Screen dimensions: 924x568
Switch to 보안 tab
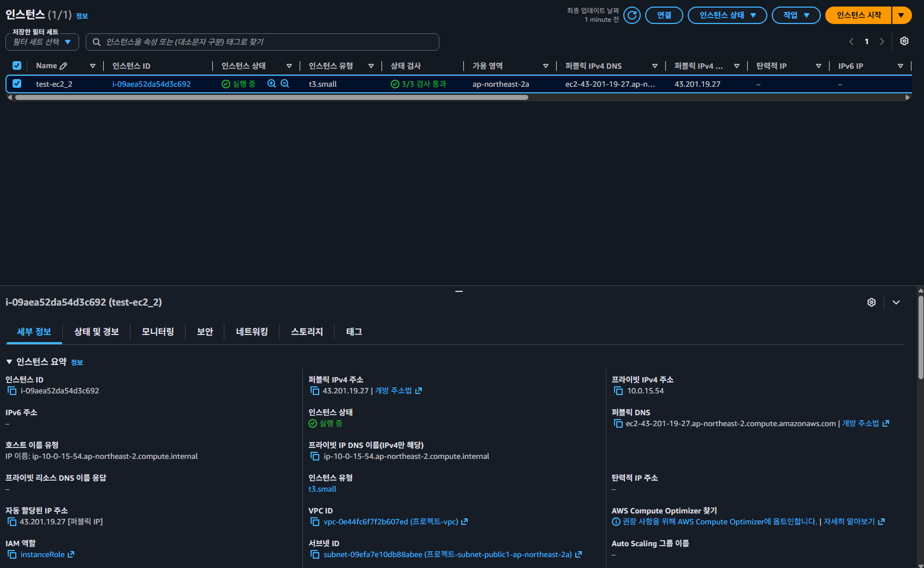(x=205, y=332)
